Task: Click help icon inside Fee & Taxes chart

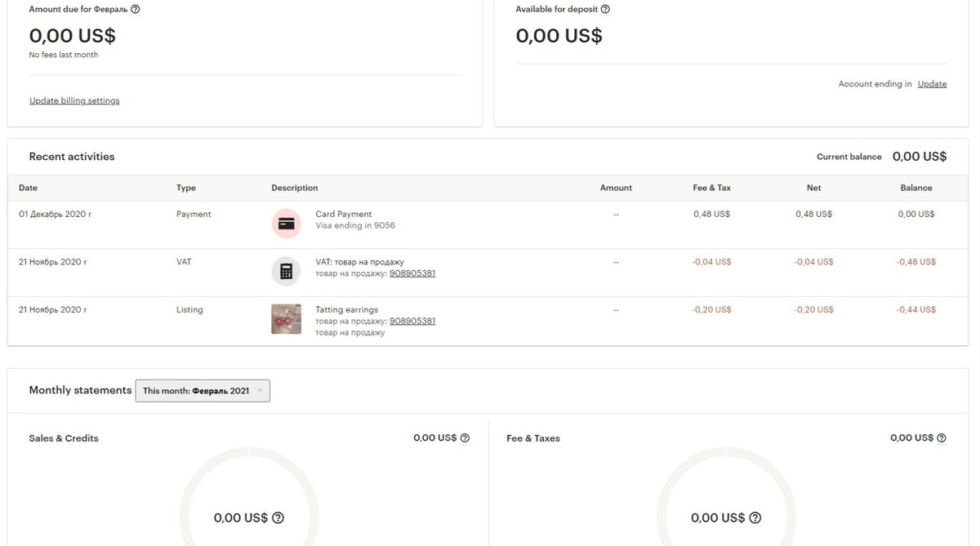Action: [x=755, y=517]
